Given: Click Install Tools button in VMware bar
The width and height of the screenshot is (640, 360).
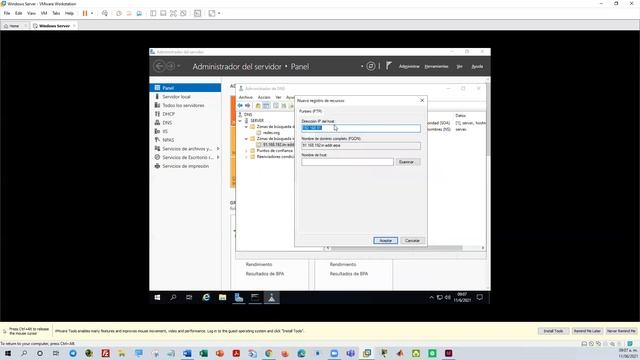Looking at the screenshot, I should [x=553, y=331].
